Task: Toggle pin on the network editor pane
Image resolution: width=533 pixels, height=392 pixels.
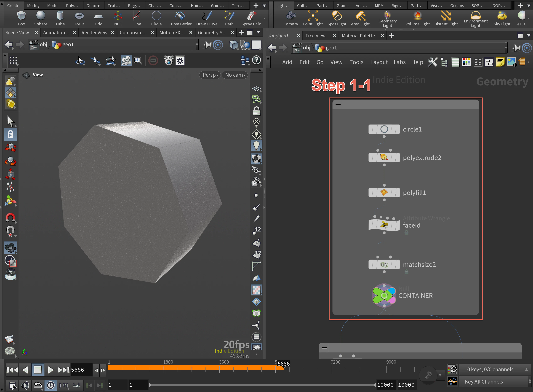Action: pos(516,48)
